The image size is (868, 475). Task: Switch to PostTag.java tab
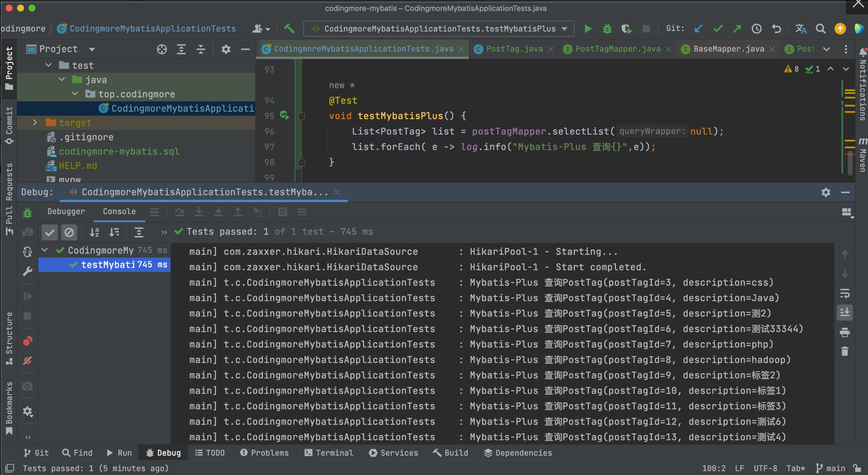click(514, 49)
